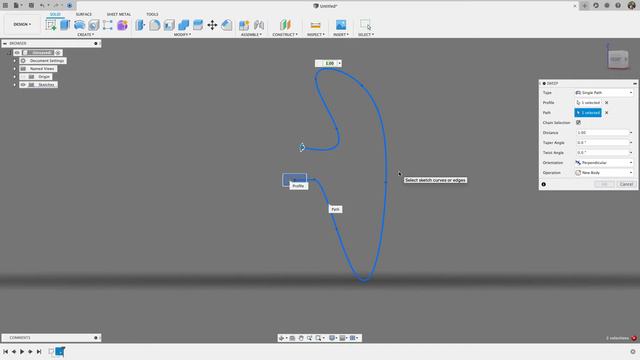Open the File menu icon
The height and width of the screenshot is (360, 640).
(17, 5)
